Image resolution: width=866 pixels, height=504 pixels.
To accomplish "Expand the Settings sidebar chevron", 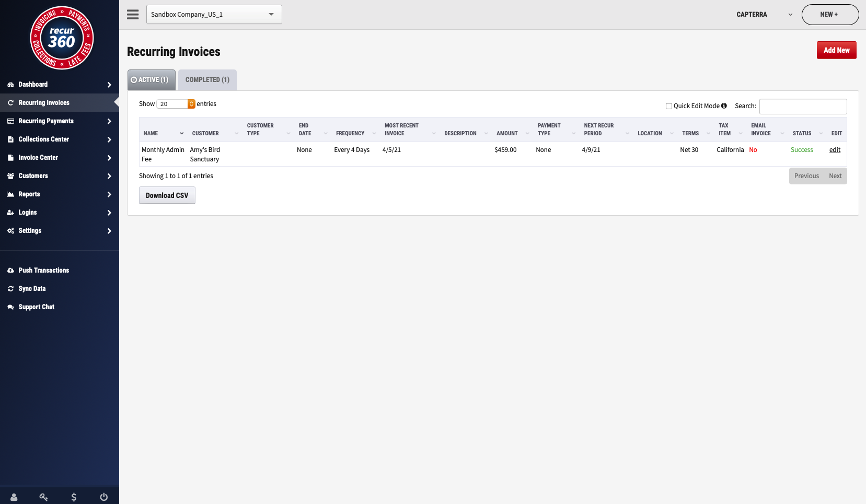I will [109, 231].
